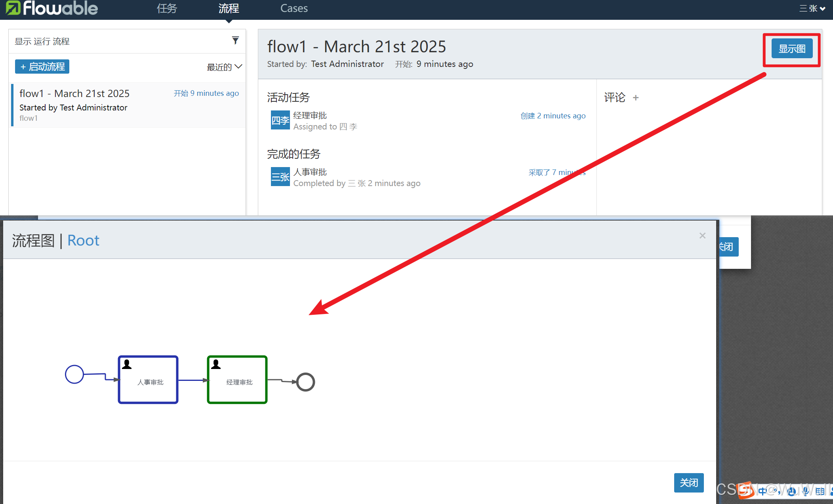Screen dimensions: 833x504
Task: Close the 流程图 dialog with X icon
Action: click(x=702, y=236)
